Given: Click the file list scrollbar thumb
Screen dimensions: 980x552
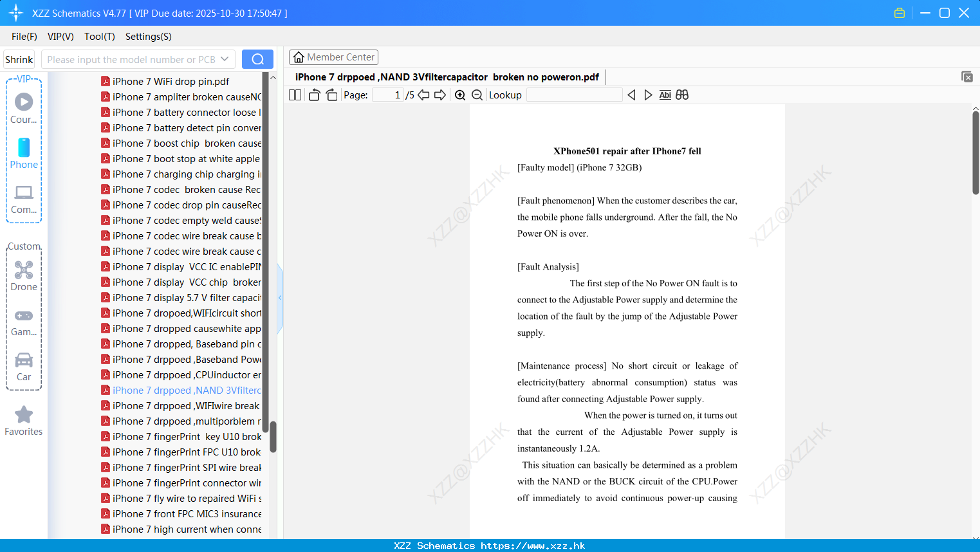Looking at the screenshot, I should [273, 437].
